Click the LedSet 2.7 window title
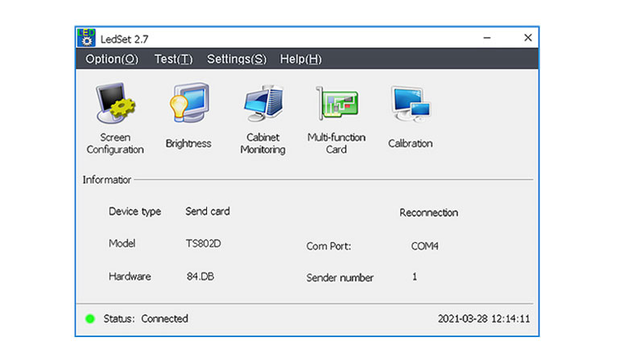Viewport: 644px width, 362px height. pyautogui.click(x=125, y=39)
